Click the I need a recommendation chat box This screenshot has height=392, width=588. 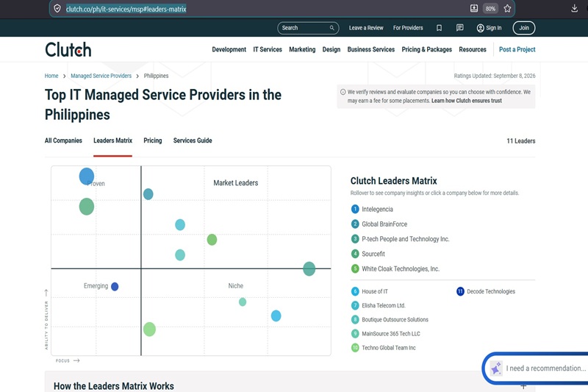coord(536,368)
